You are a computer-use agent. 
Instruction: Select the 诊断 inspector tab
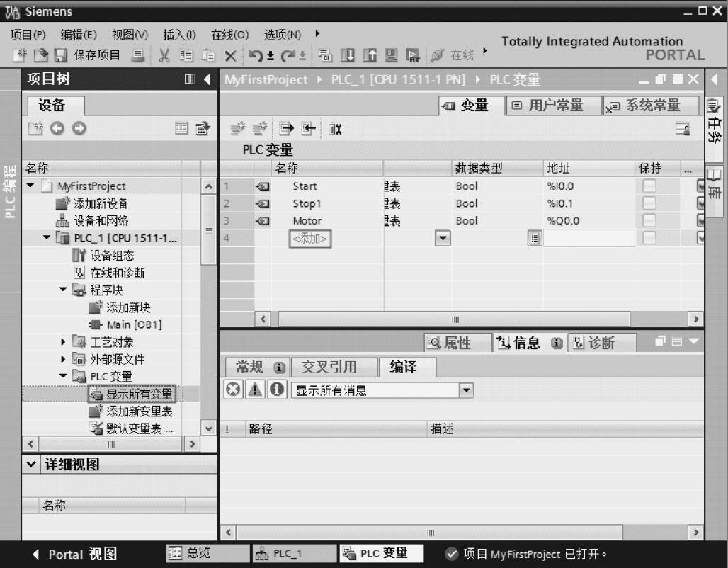click(x=602, y=343)
